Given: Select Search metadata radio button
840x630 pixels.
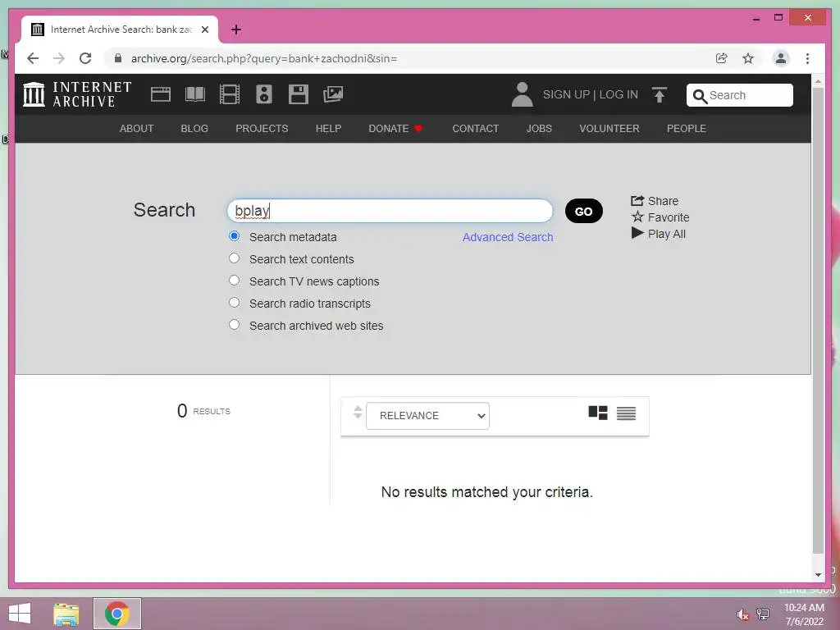Looking at the screenshot, I should pyautogui.click(x=234, y=236).
